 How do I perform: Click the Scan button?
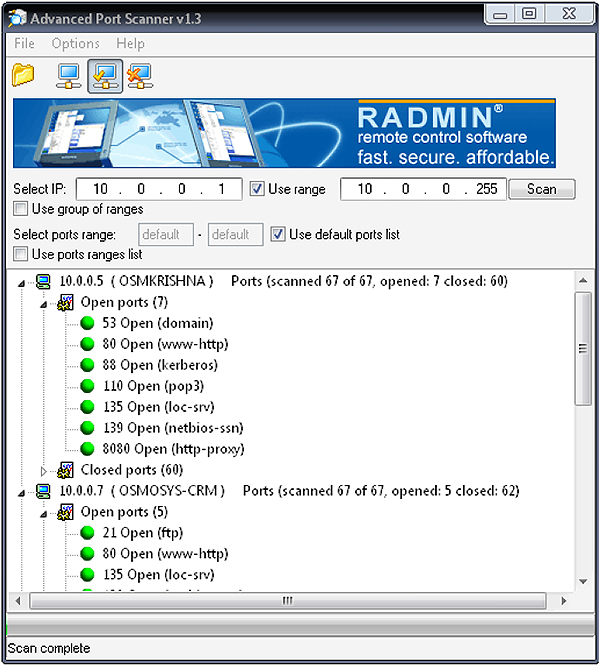[x=542, y=189]
